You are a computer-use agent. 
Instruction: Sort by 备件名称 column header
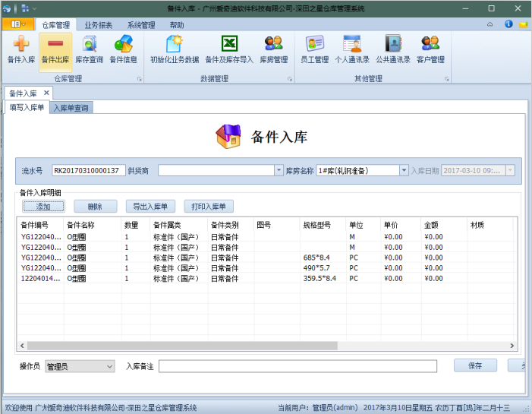click(93, 225)
